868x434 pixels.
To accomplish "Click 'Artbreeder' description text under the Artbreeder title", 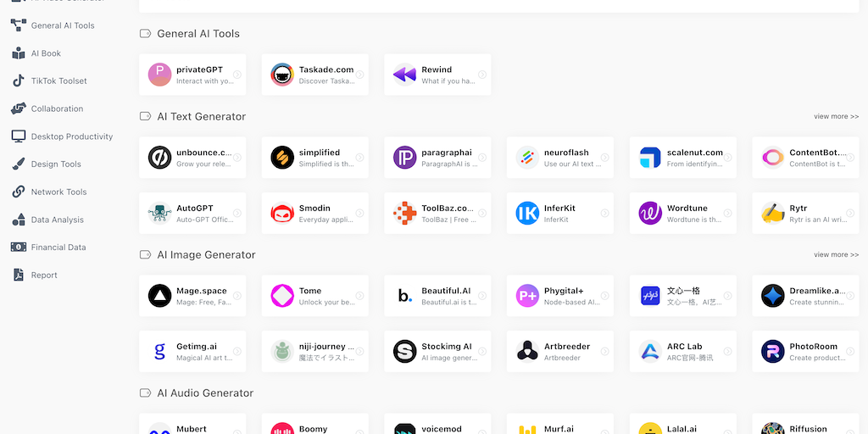I will 562,359.
